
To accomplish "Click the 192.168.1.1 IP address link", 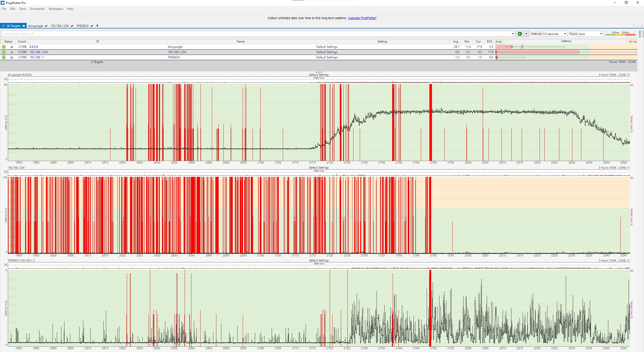I will (37, 57).
